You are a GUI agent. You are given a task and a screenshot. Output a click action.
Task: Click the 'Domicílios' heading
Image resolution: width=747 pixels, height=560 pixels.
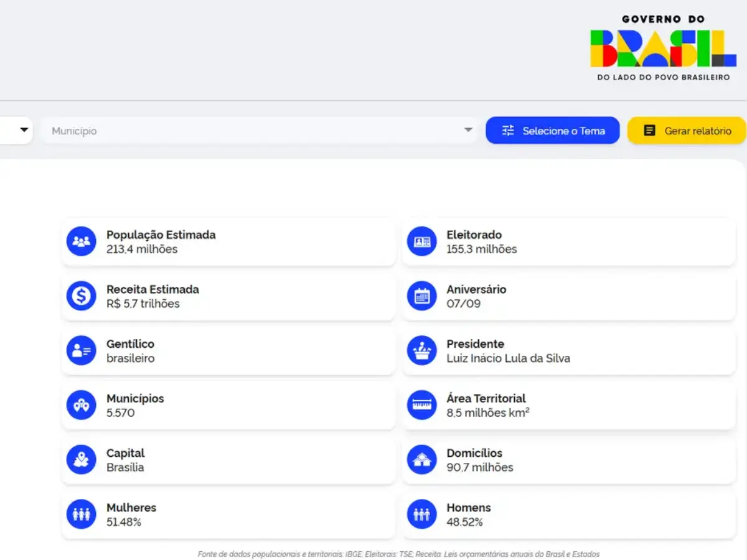(474, 453)
